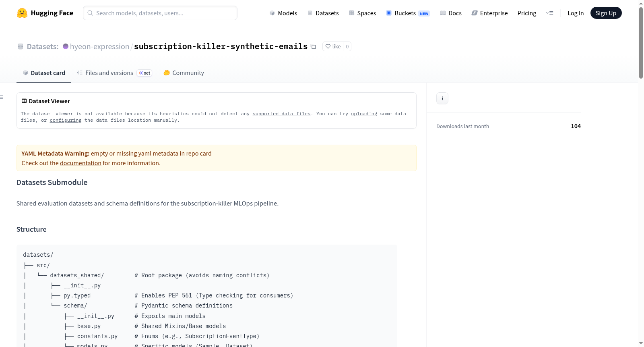Click the YAML Metadata Warning text
644x347 pixels.
(x=56, y=153)
